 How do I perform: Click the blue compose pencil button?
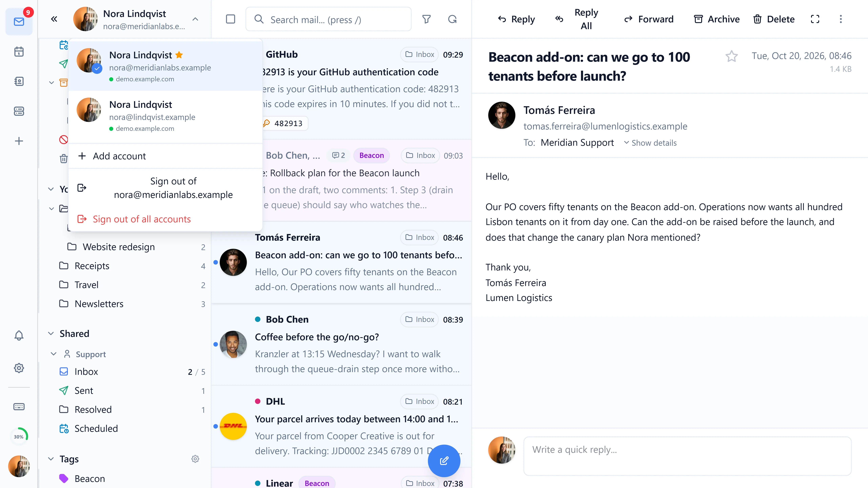coord(444,460)
